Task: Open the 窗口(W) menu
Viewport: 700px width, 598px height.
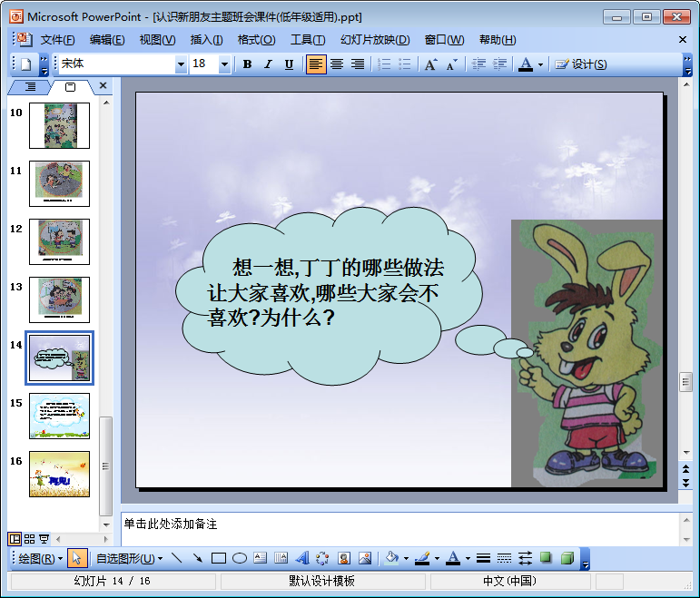Action: (x=444, y=40)
